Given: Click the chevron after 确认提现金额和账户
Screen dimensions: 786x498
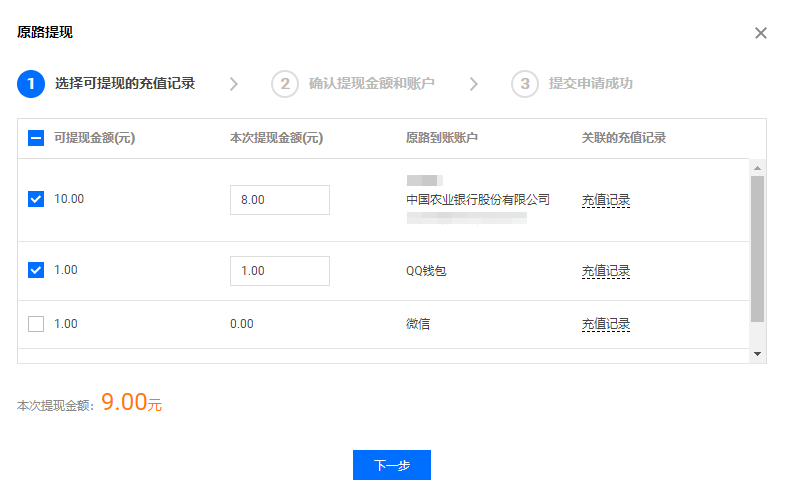Looking at the screenshot, I should 474,84.
